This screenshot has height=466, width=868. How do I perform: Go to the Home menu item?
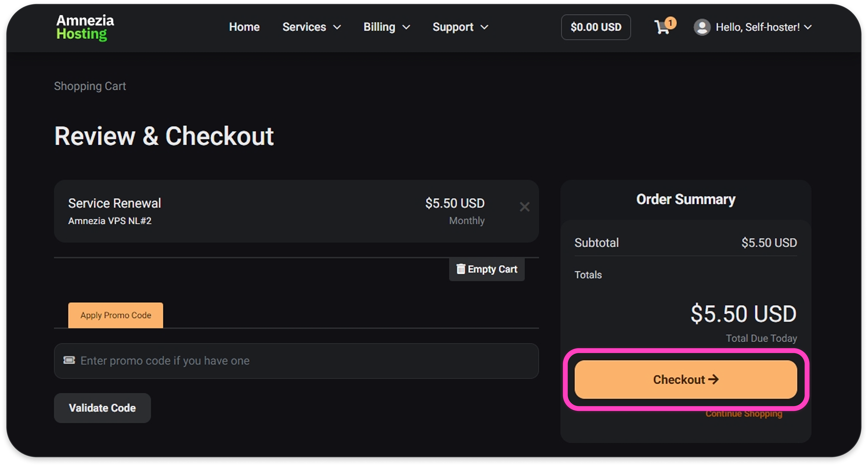click(x=244, y=27)
